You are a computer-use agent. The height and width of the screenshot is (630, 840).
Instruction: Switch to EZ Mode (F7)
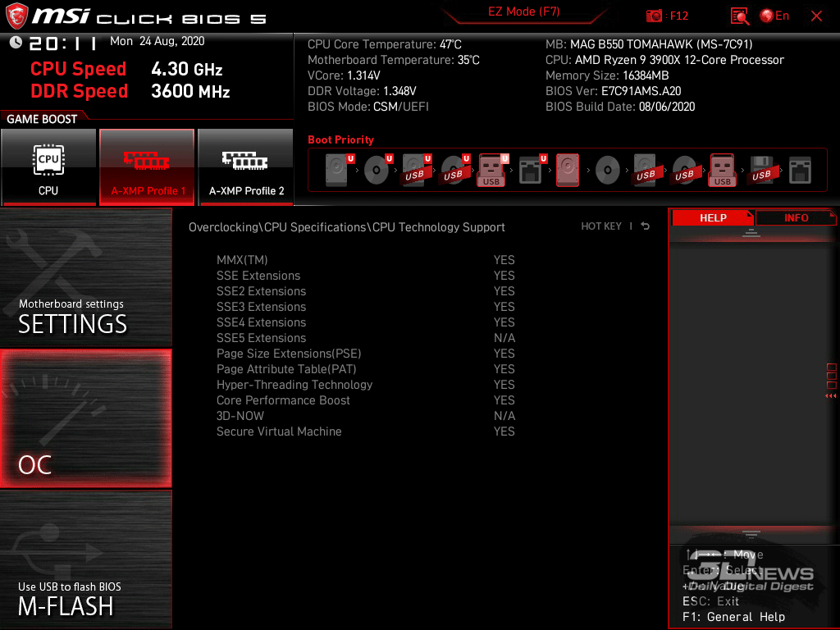tap(524, 11)
